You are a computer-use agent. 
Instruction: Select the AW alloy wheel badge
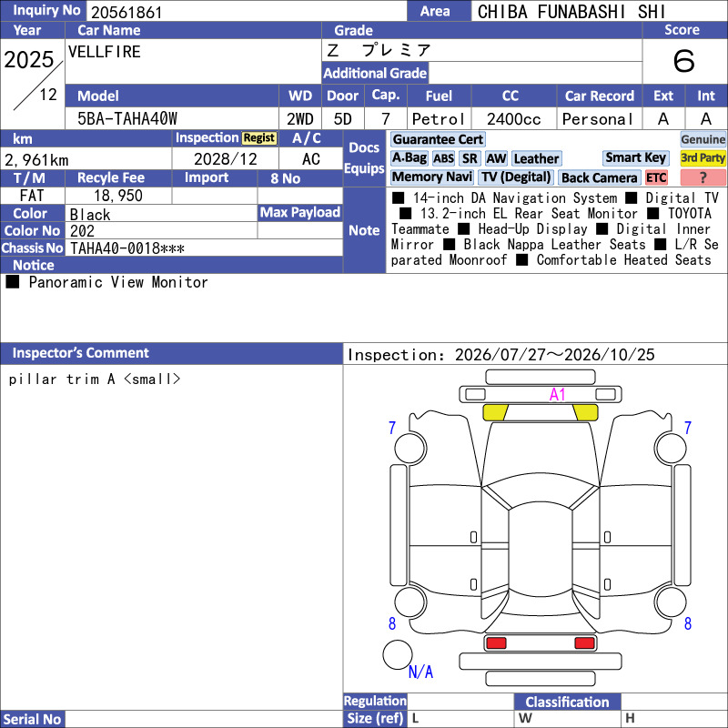(496, 158)
